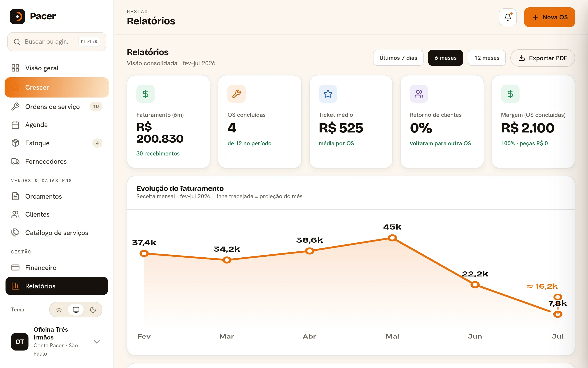Click the Jul projection point ≈ 16,2k
This screenshot has height=368, width=588.
coord(558,297)
